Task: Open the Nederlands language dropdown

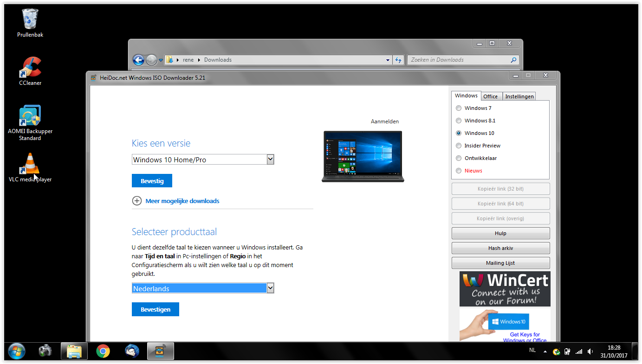Action: click(203, 288)
